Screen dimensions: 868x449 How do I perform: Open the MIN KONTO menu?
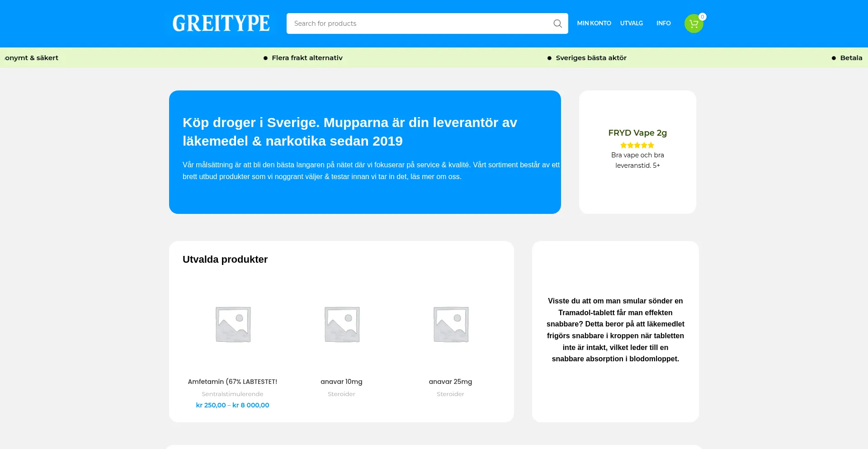click(x=594, y=23)
